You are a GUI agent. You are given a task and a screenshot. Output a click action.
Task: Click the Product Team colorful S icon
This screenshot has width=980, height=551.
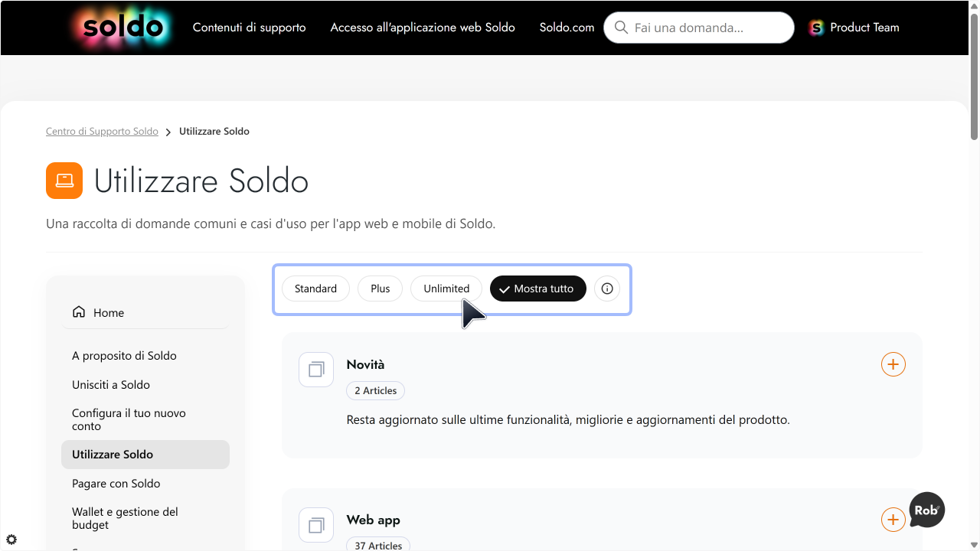[816, 28]
